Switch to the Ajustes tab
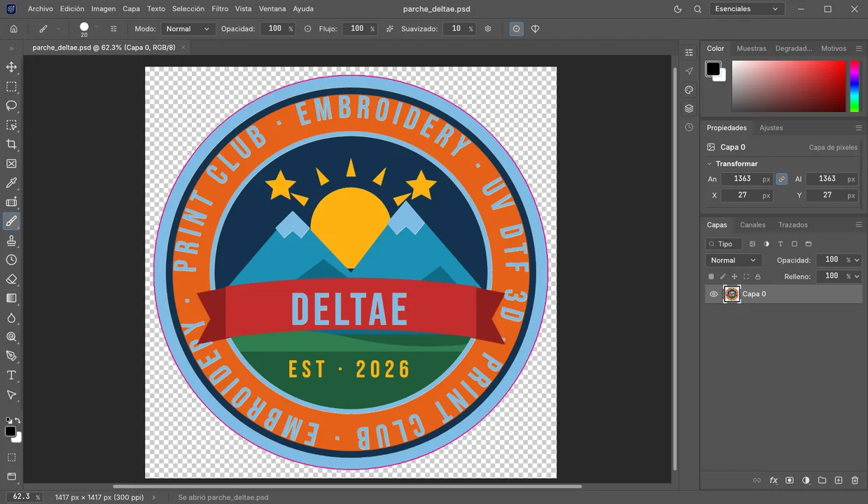 point(771,128)
